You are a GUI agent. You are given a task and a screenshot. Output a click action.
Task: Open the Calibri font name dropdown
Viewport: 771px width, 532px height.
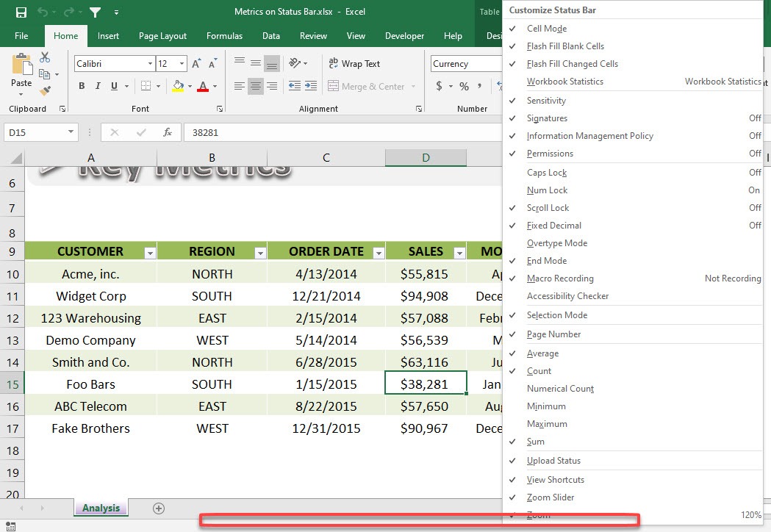(x=150, y=63)
